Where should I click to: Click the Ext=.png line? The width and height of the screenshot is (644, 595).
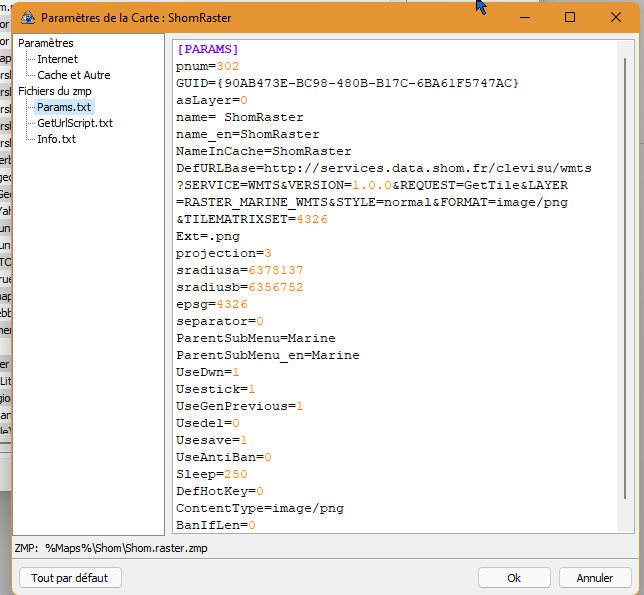pyautogui.click(x=208, y=237)
